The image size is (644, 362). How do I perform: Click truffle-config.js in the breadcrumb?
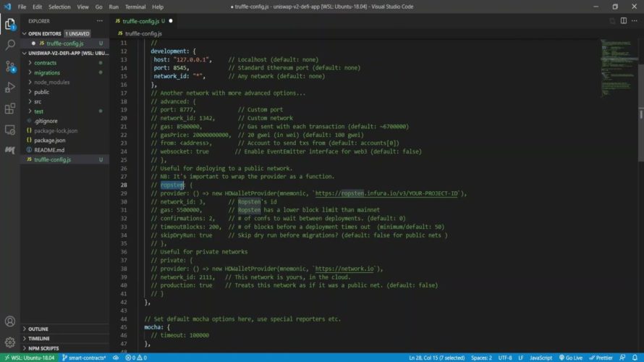tap(143, 33)
